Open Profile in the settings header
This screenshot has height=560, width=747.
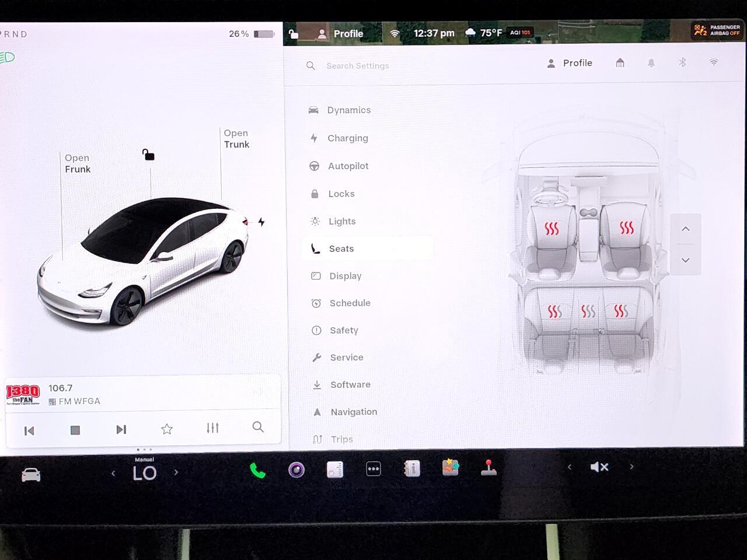[x=570, y=63]
